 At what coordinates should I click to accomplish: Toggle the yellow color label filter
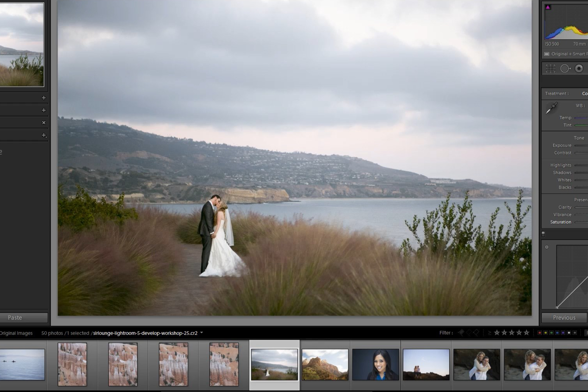point(545,333)
